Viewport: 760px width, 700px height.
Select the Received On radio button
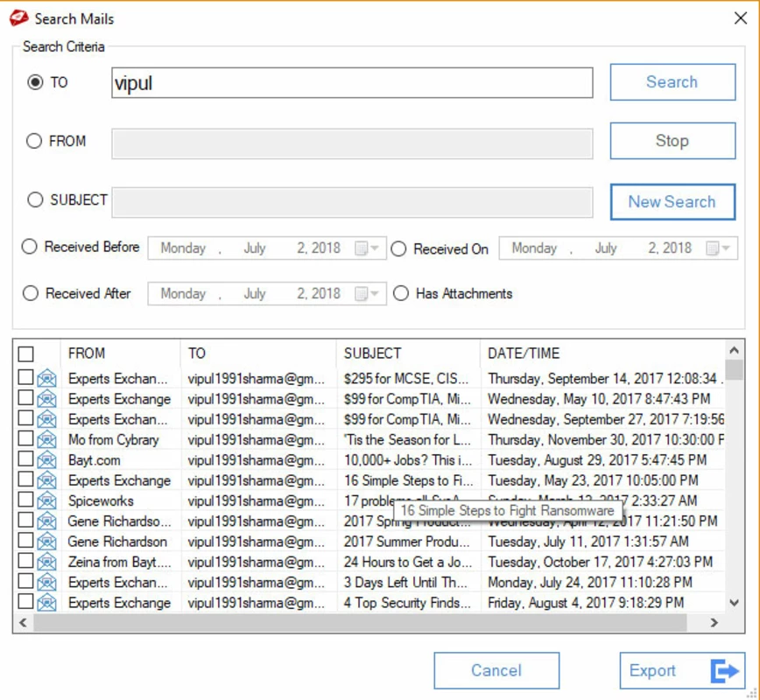click(398, 248)
